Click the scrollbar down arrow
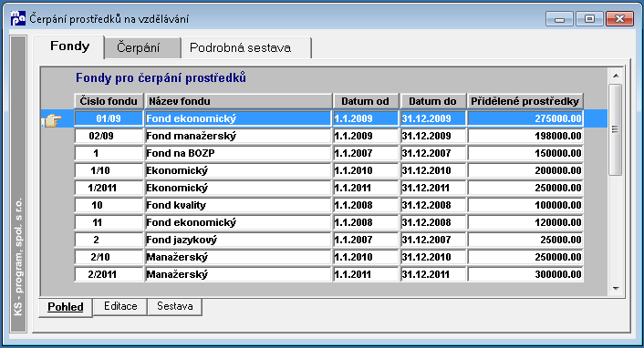The width and height of the screenshot is (644, 348). [616, 289]
